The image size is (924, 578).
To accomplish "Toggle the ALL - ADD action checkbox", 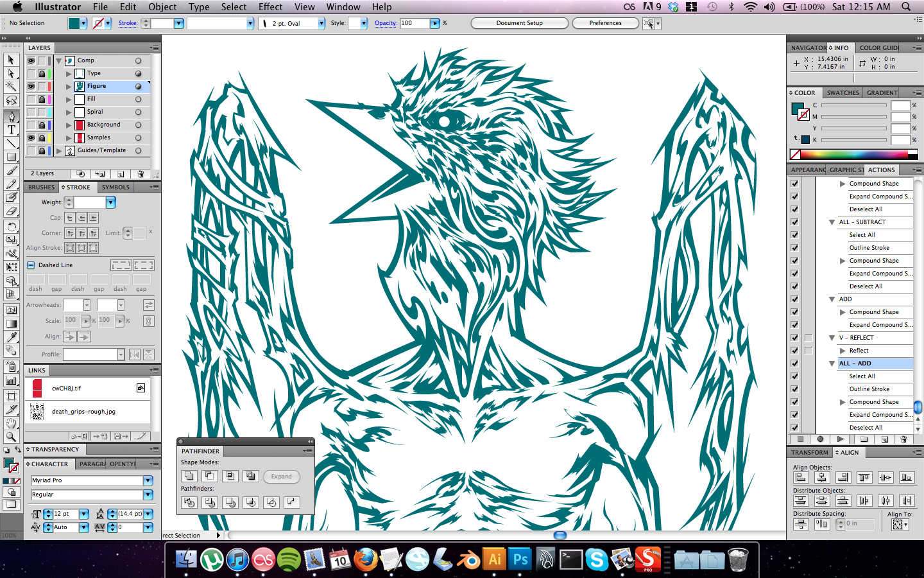I will pos(794,363).
